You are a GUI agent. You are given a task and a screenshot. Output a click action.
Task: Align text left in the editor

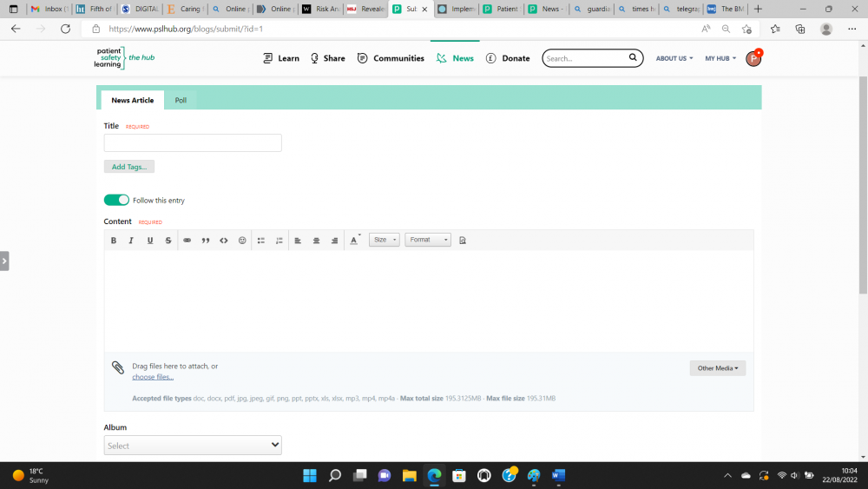pos(298,241)
